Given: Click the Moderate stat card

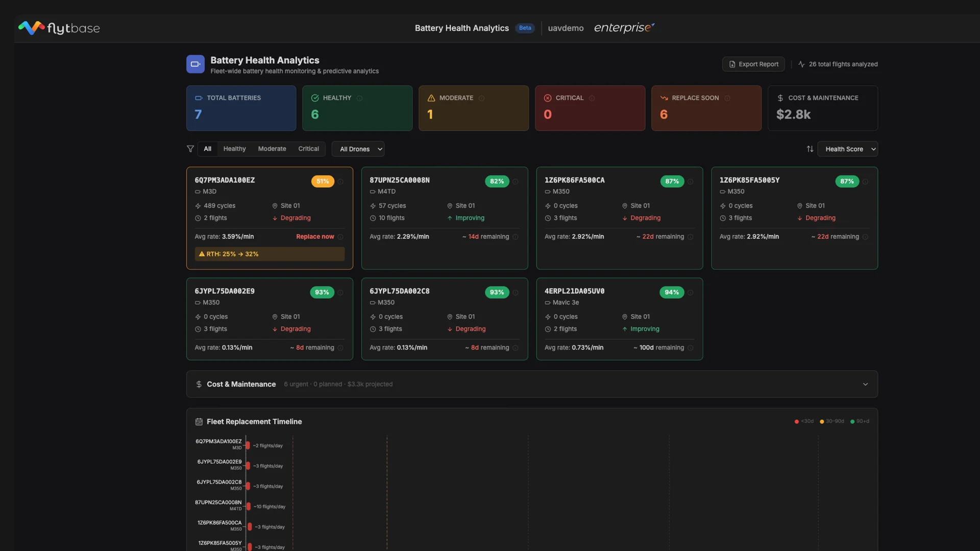Looking at the screenshot, I should 474,108.
